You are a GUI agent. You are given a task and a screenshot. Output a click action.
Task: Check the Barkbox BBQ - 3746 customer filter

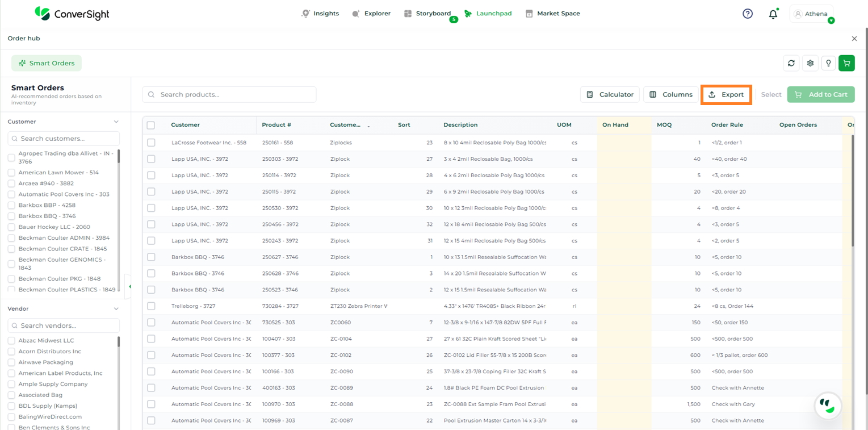tap(11, 216)
